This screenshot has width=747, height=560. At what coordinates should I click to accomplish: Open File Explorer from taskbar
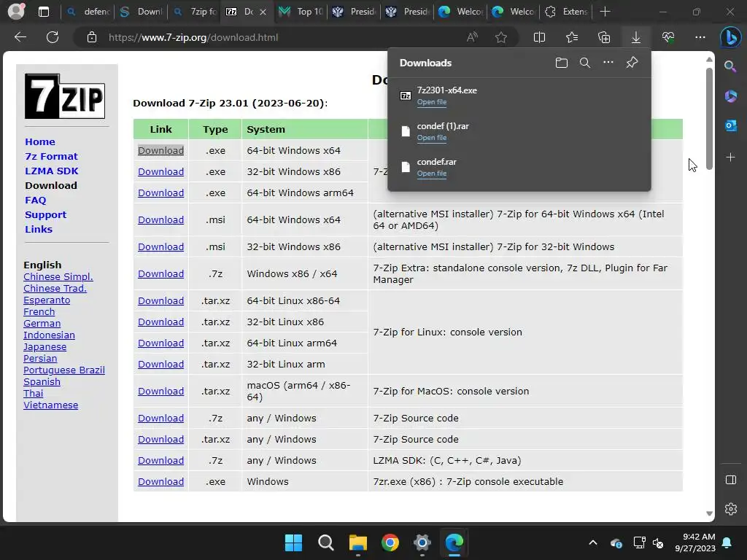[x=357, y=542]
